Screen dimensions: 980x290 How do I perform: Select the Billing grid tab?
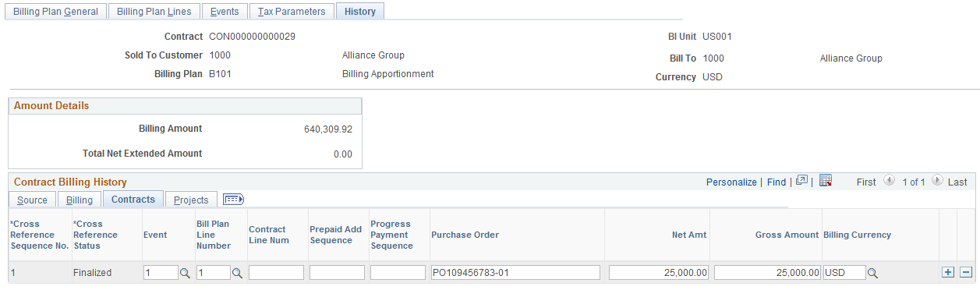pos(80,200)
